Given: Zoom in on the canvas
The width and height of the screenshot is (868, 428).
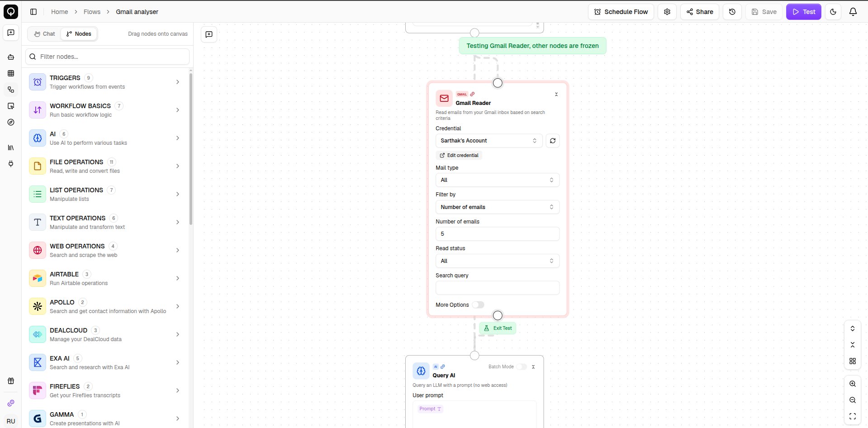Looking at the screenshot, I should click(x=853, y=384).
